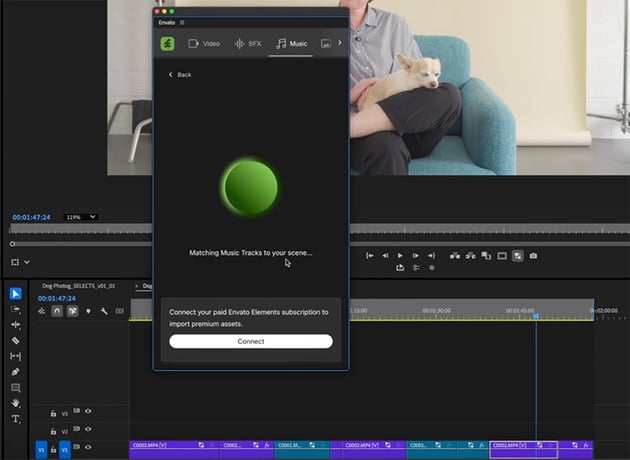Toggle the safe margins rectangle icon
Screen dimensions: 630x460
[502, 256]
